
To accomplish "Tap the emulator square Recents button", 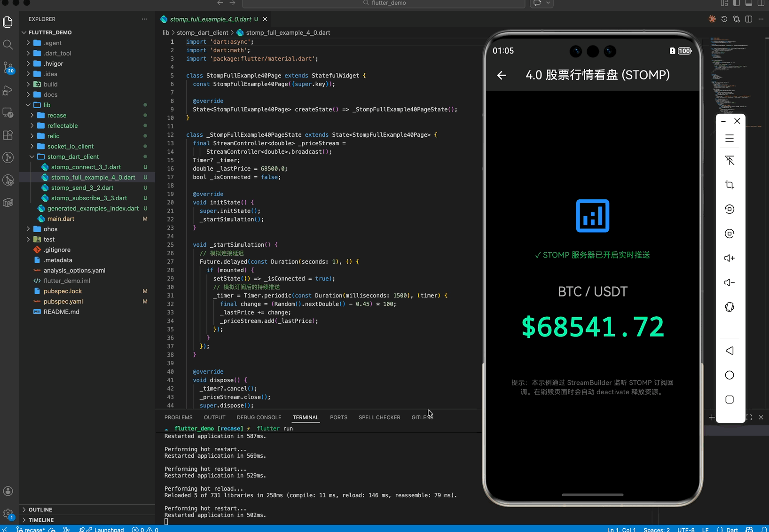I will (730, 399).
